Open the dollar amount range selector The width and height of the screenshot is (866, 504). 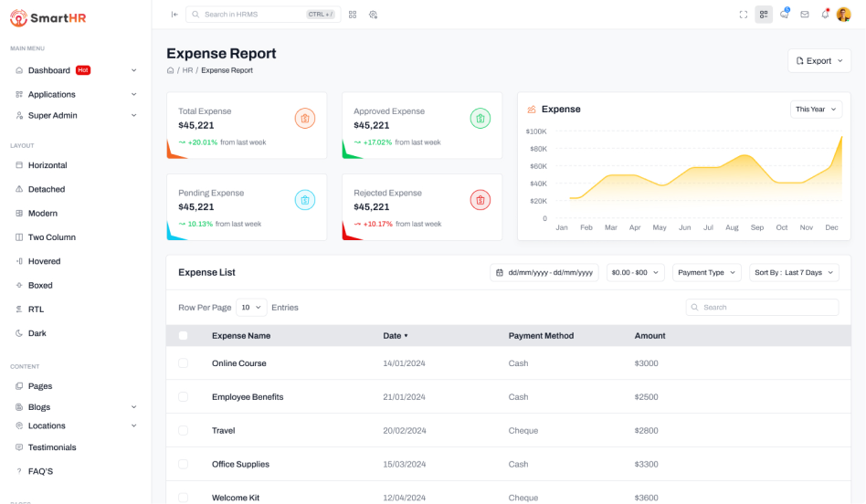pyautogui.click(x=635, y=272)
